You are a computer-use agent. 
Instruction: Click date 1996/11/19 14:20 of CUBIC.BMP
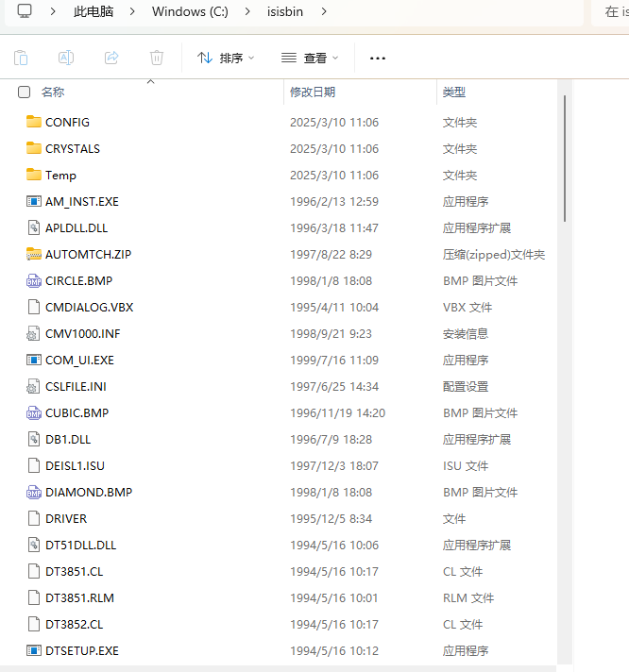click(x=337, y=412)
